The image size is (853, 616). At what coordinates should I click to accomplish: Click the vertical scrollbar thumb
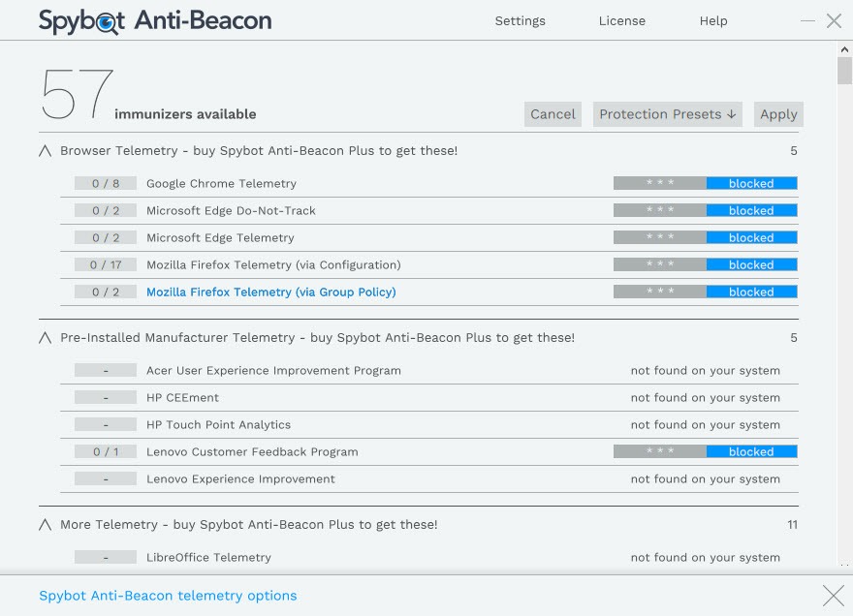coord(844,71)
